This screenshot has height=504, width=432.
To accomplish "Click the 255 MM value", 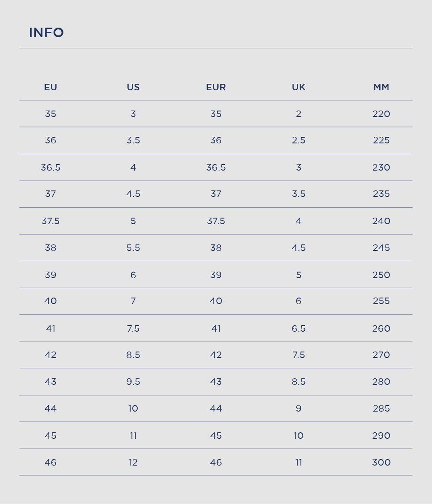I will pos(381,301).
